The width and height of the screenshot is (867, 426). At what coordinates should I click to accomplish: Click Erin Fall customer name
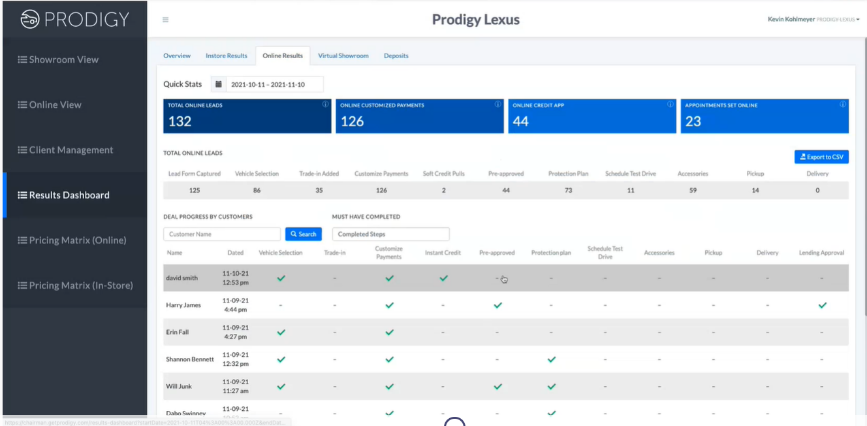click(177, 333)
